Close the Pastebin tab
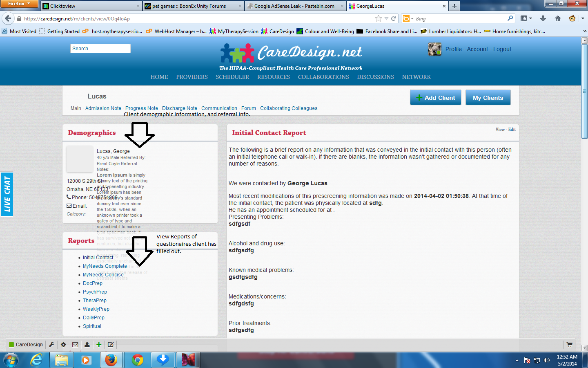Viewport: 588px width, 368px height. 342,6
